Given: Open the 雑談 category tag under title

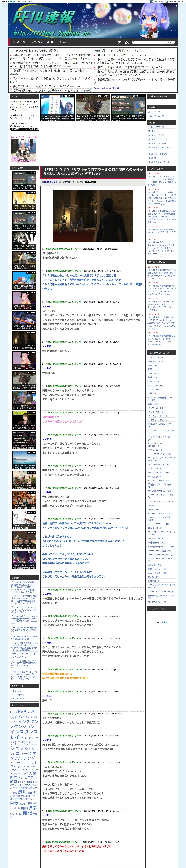Looking at the screenshot, I should tap(81, 182).
